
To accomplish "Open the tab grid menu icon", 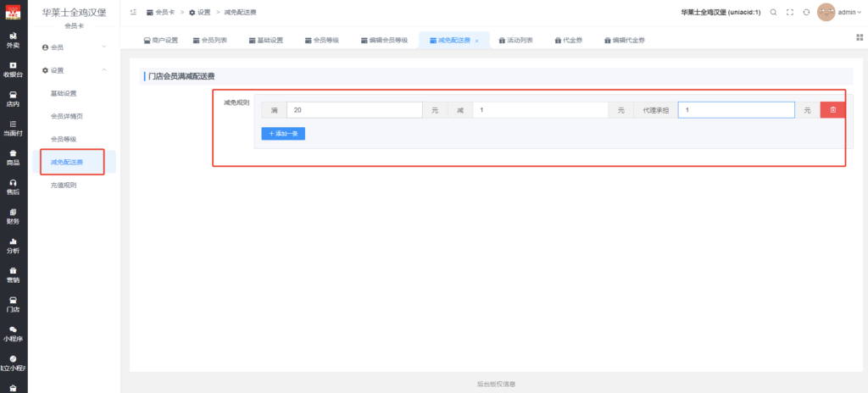I will [x=860, y=37].
